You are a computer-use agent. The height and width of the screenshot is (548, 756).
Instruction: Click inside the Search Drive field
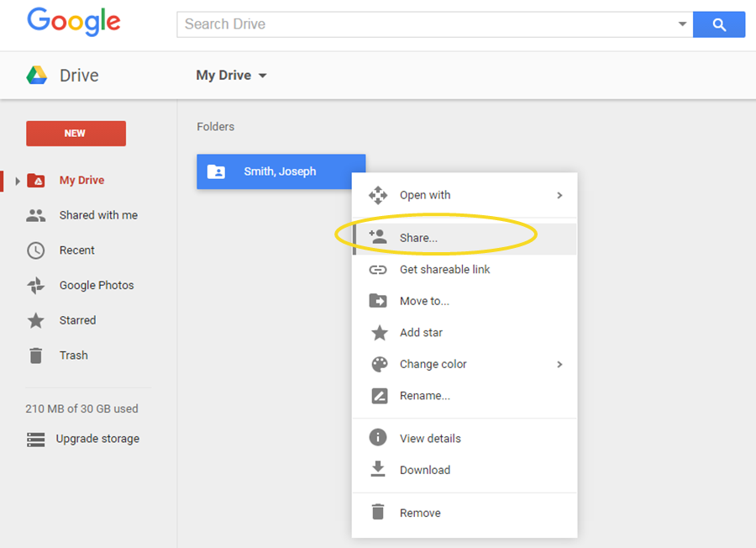424,24
